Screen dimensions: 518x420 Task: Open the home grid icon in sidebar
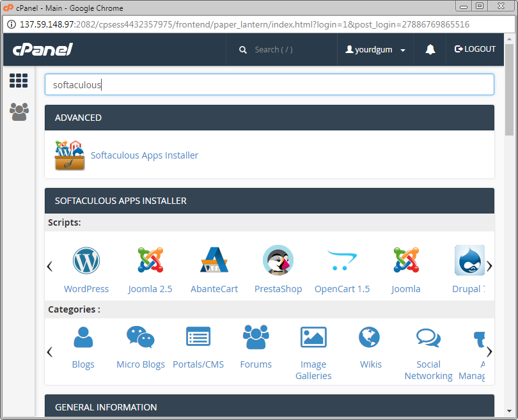[19, 81]
